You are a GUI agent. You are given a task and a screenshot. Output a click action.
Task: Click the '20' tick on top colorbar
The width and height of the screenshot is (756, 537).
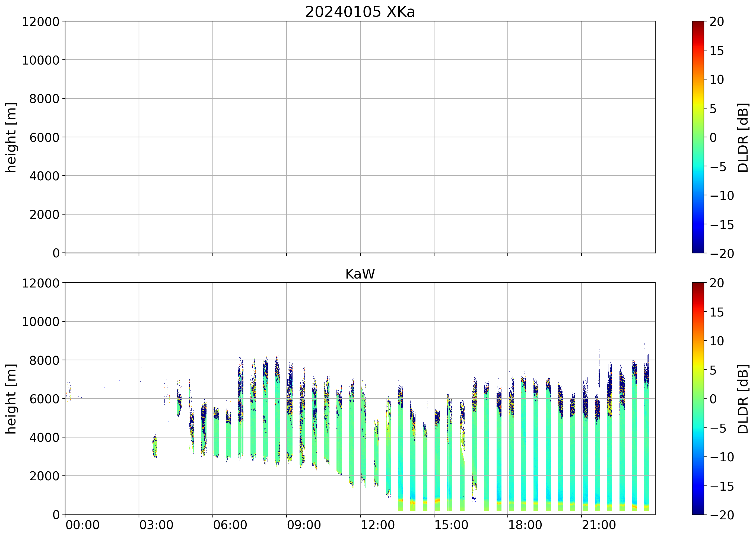[717, 22]
